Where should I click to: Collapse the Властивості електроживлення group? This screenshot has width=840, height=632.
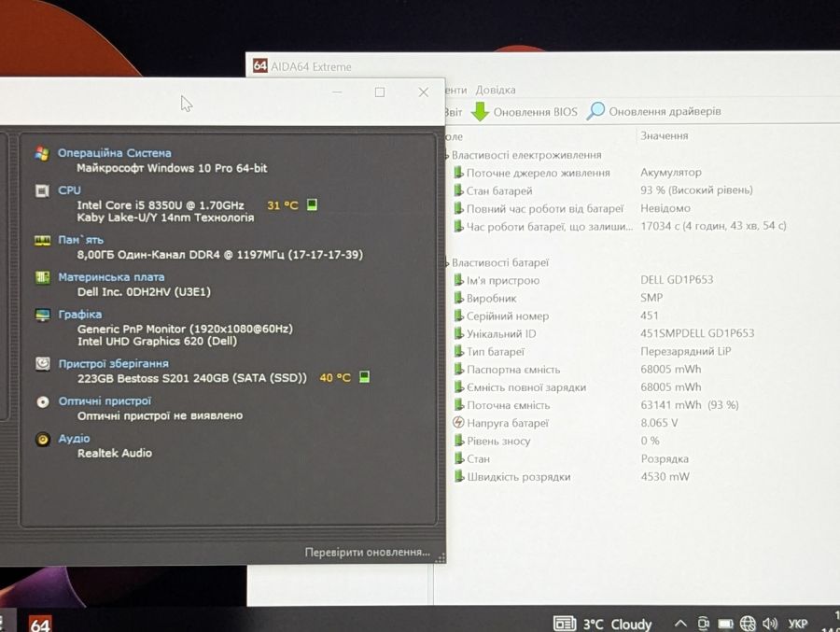[446, 156]
